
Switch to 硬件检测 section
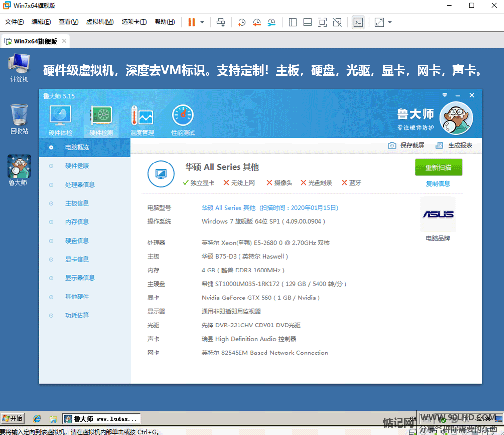pyautogui.click(x=101, y=120)
